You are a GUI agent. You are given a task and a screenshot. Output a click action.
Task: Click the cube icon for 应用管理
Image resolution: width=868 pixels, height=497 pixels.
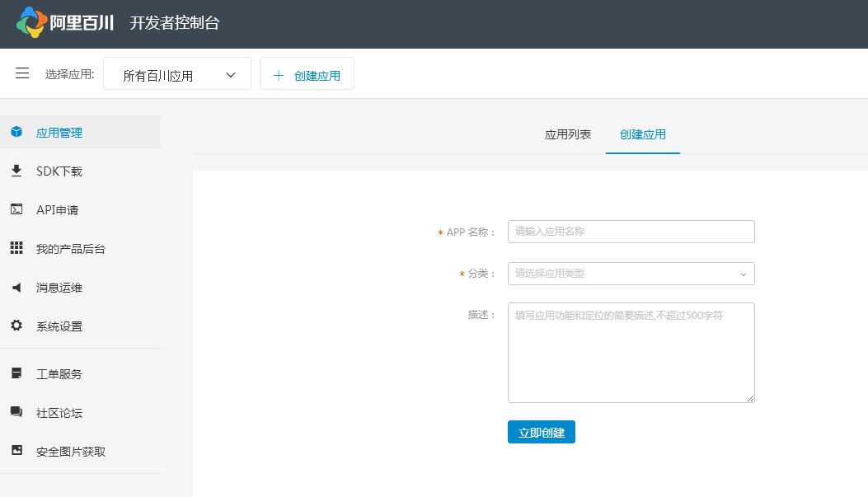[16, 132]
